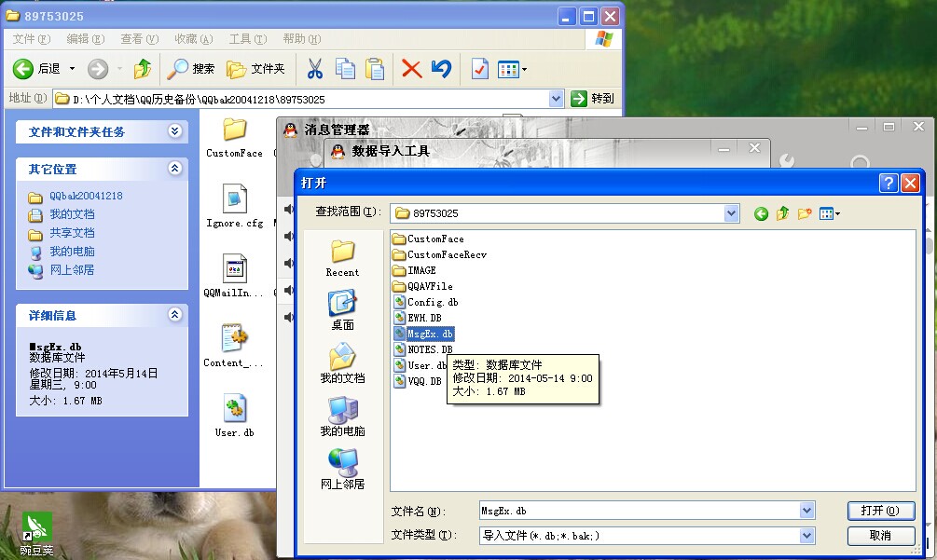Click the 取消 button in dialog
937x560 pixels.
coord(881,536)
